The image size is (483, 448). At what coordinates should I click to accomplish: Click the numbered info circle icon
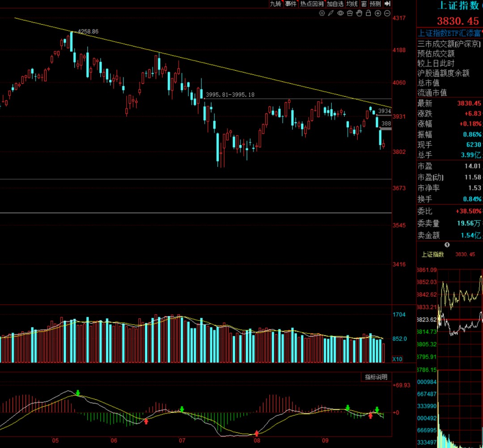click(x=447, y=245)
